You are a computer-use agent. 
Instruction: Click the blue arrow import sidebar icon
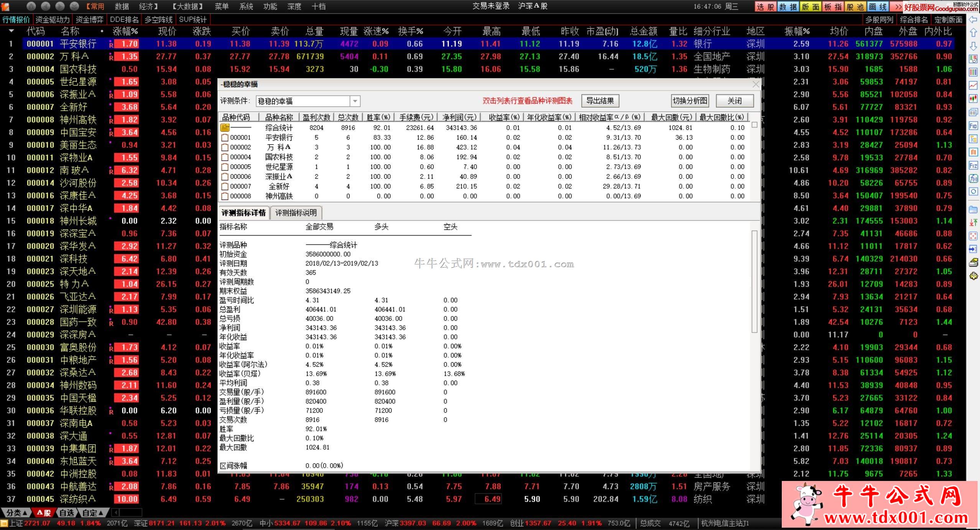[973, 249]
